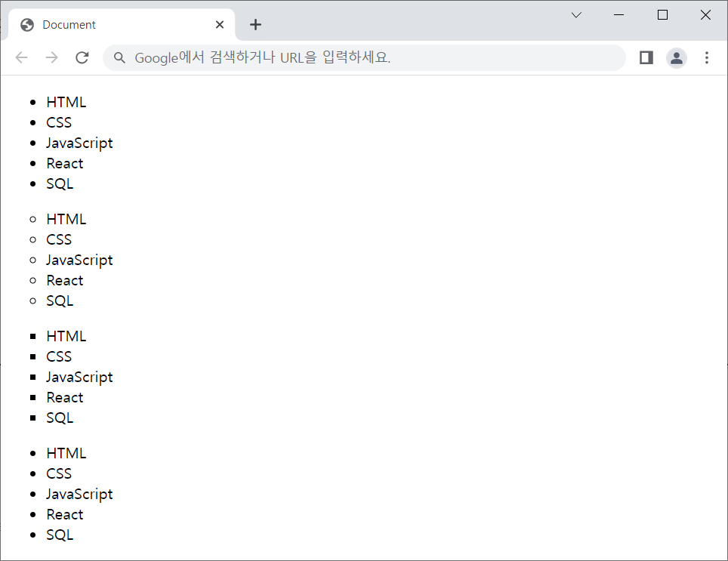Click the search magnifier icon in the address bar

[x=119, y=57]
